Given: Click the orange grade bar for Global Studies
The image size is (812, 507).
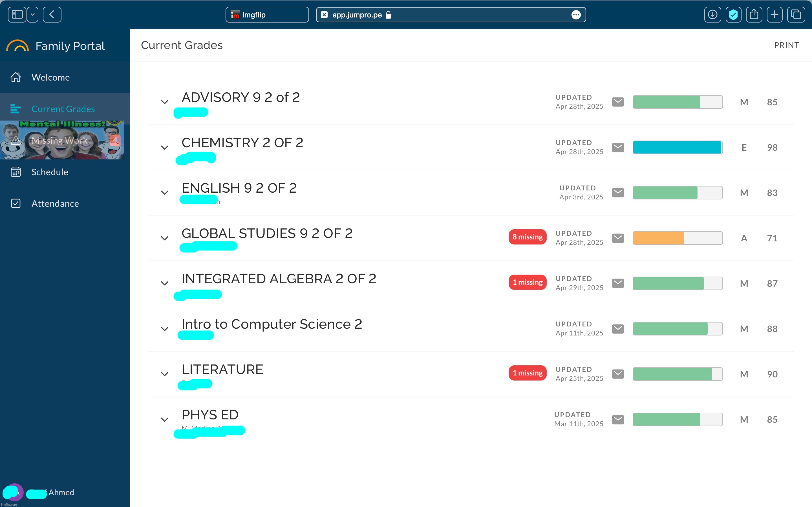Looking at the screenshot, I should coord(658,238).
